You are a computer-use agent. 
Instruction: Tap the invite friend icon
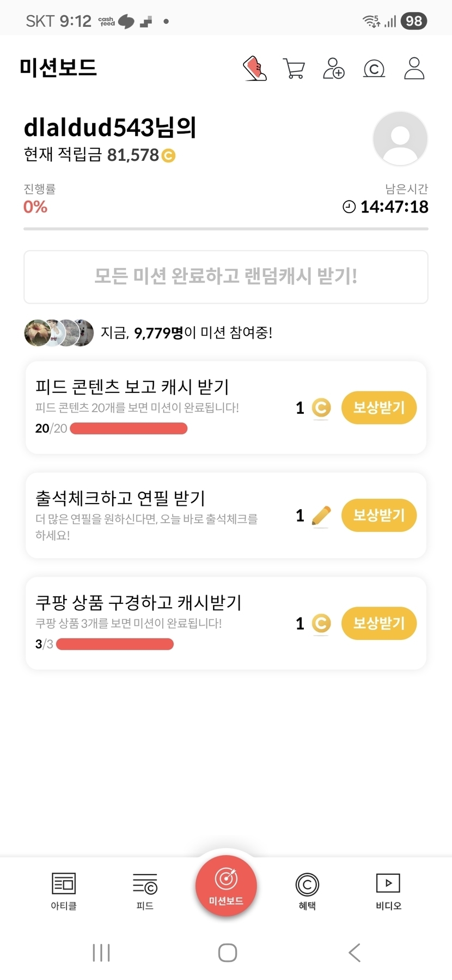pos(334,69)
